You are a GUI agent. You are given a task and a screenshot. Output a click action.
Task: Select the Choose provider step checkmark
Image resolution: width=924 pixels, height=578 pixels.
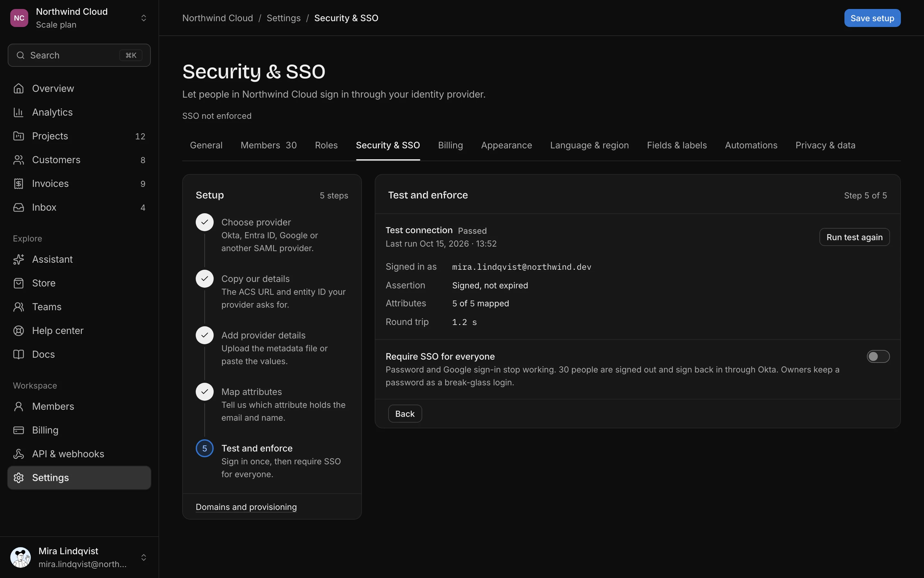pyautogui.click(x=205, y=222)
